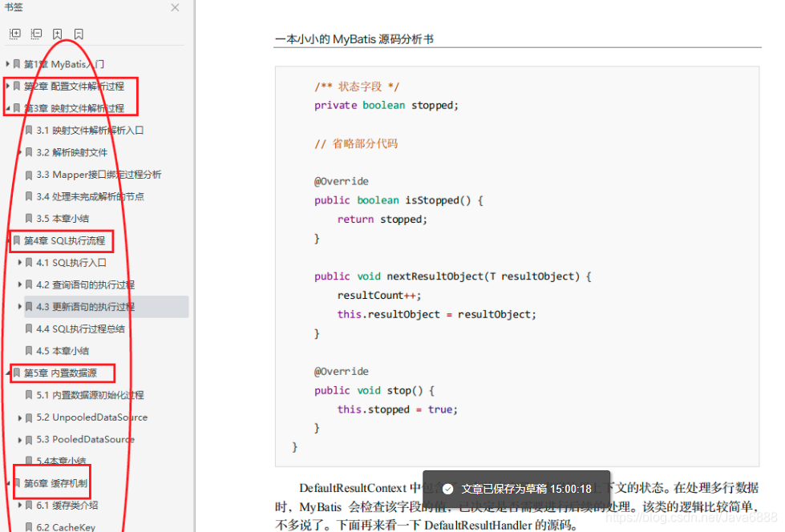Click the public void stop() line

click(374, 390)
